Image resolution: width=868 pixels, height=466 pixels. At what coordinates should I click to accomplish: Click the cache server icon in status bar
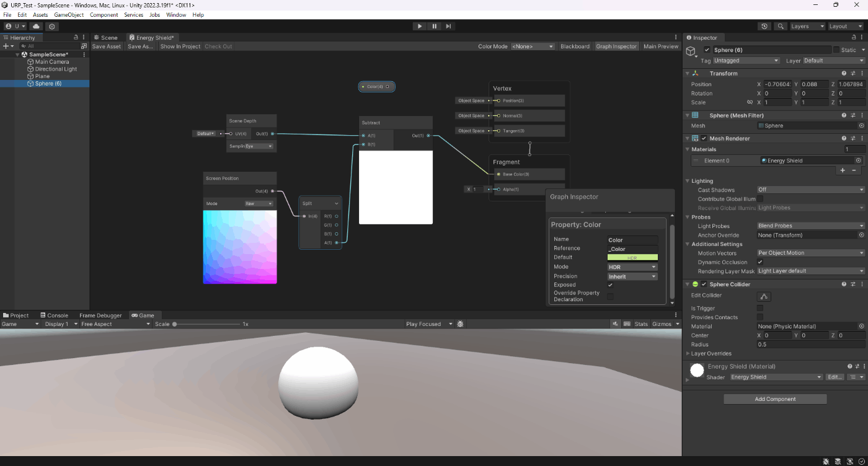tap(838, 461)
